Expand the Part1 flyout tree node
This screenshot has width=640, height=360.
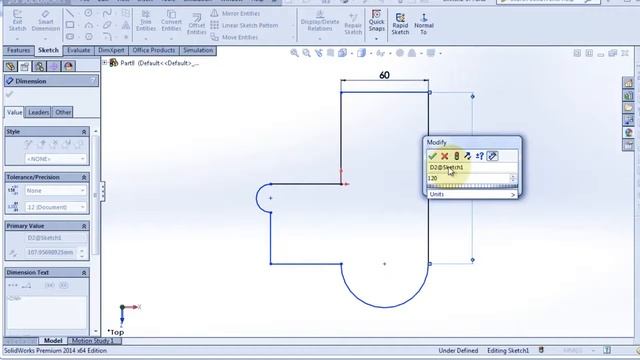105,63
